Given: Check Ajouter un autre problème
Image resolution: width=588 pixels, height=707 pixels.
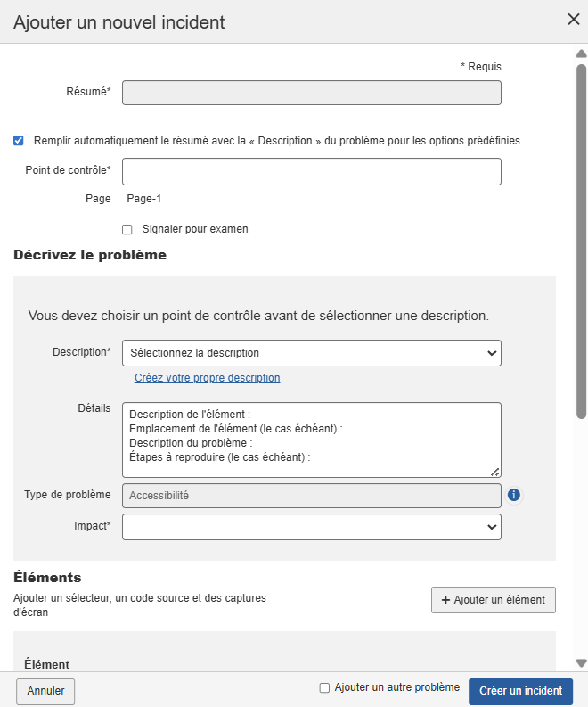Looking at the screenshot, I should (x=324, y=687).
